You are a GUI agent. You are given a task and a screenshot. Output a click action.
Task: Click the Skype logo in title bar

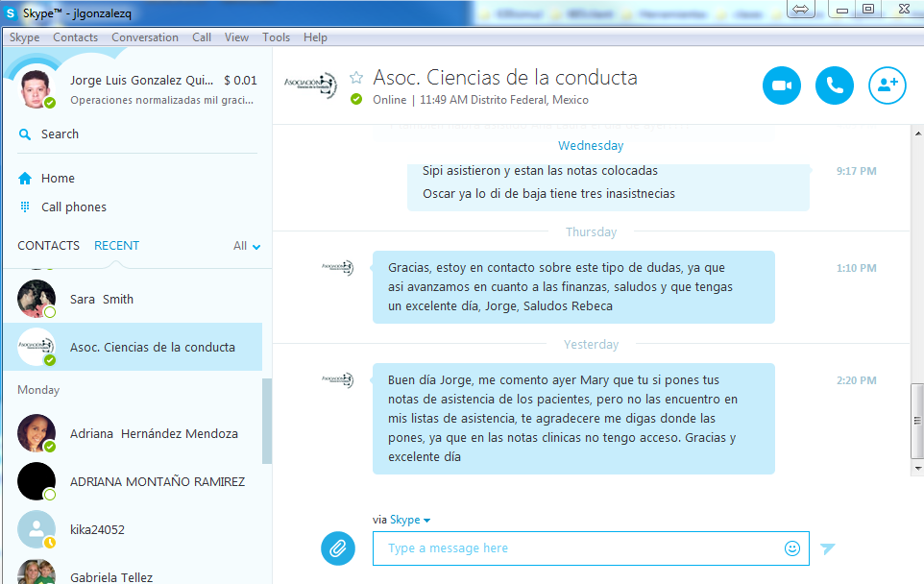click(11, 12)
